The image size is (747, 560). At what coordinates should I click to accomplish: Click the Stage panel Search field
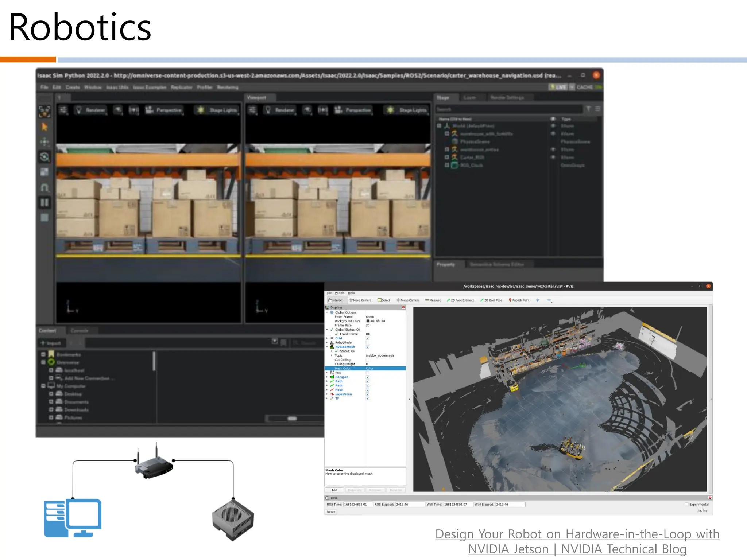point(509,109)
